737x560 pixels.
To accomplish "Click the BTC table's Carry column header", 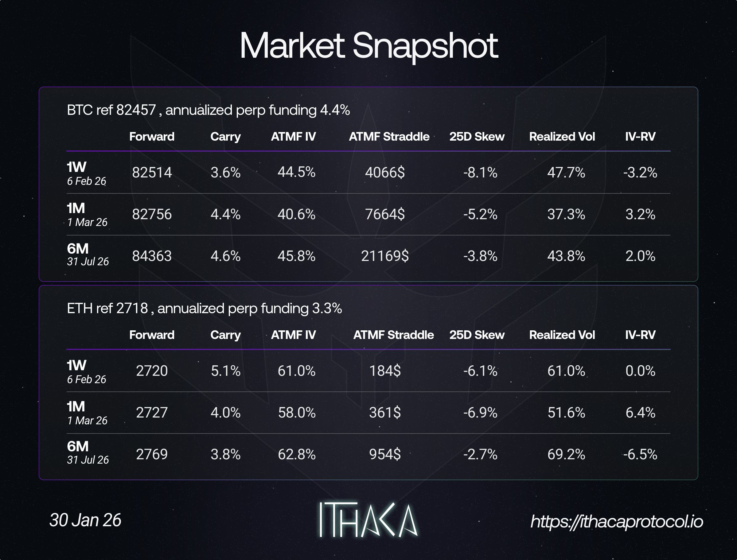I will coord(225,137).
